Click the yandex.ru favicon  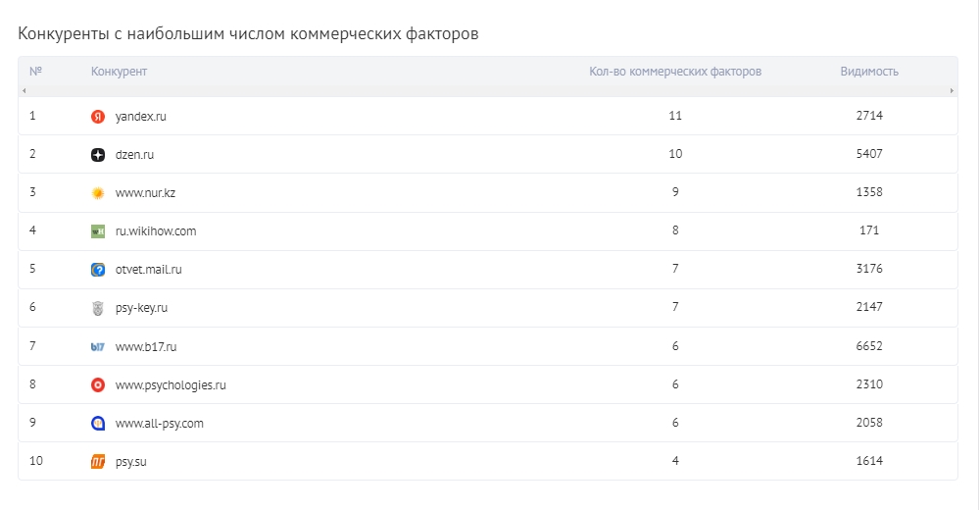pyautogui.click(x=98, y=117)
